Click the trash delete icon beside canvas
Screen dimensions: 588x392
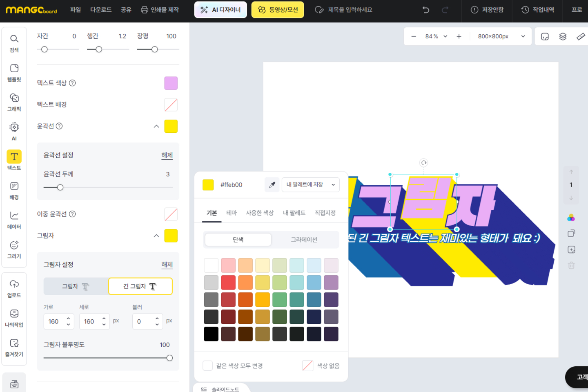(x=571, y=265)
